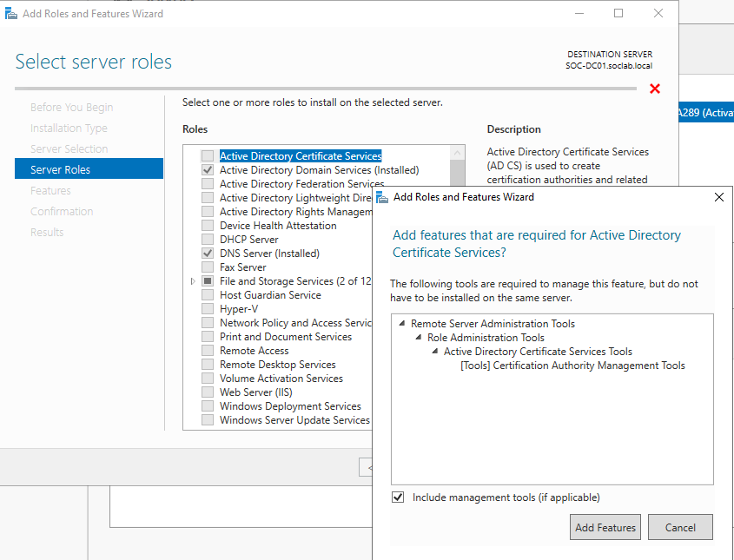This screenshot has height=560, width=734.
Task: Collapse Active Directory Certificate Services Tools node
Action: pos(435,351)
